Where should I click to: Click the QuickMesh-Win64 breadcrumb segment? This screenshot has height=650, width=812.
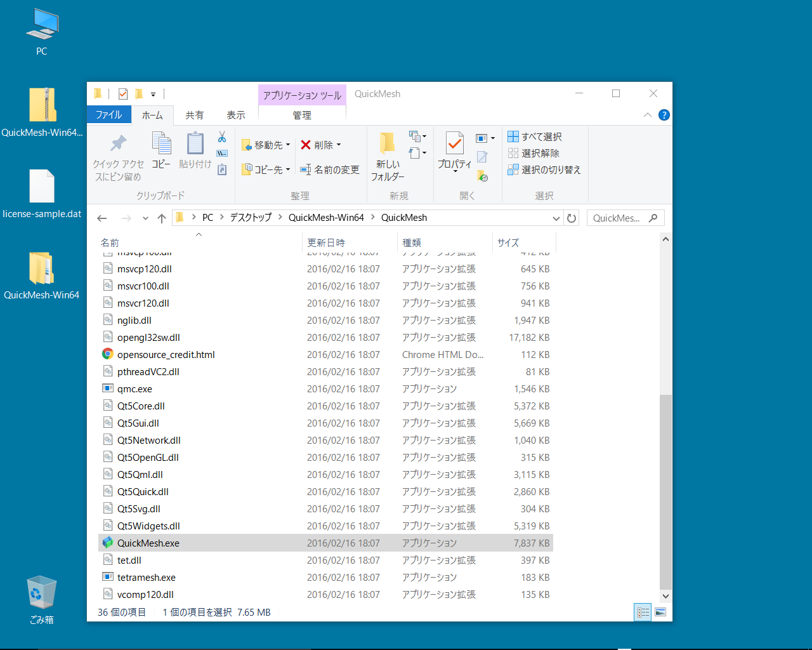click(326, 217)
